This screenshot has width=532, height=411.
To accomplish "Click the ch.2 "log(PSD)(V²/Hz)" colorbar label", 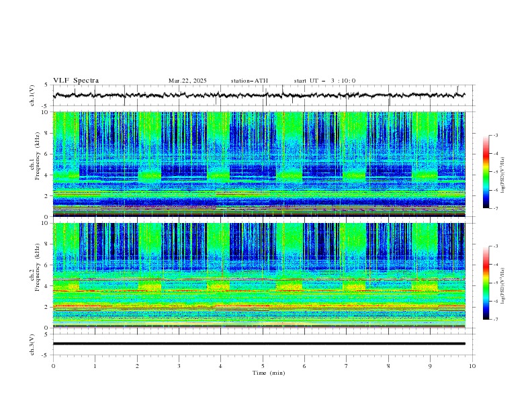I will click(x=503, y=286).
